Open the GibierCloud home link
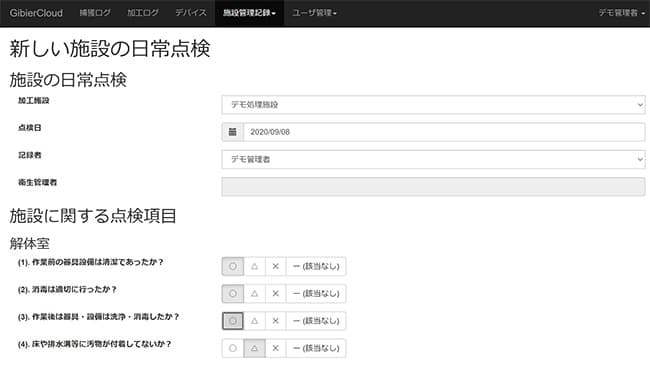 click(x=36, y=13)
